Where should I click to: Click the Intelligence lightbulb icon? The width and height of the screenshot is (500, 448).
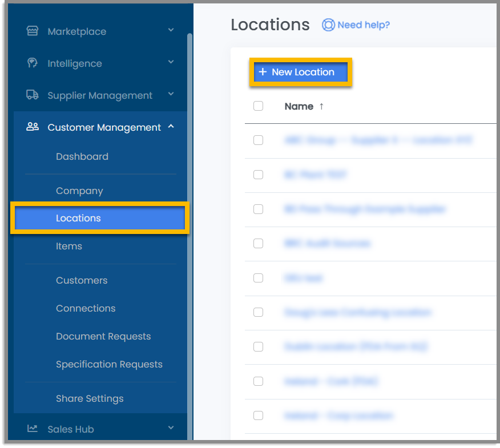tap(33, 63)
